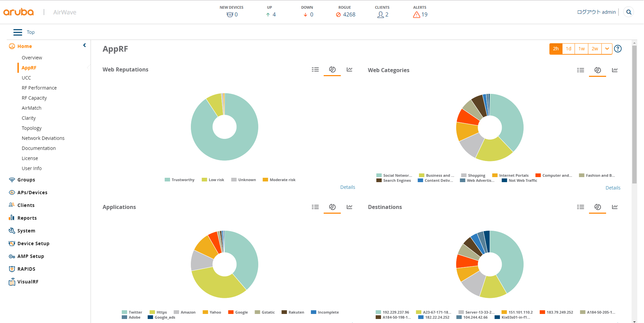Click the Up devices arrow indicator
Screen dimensions: 644x323
(x=268, y=15)
